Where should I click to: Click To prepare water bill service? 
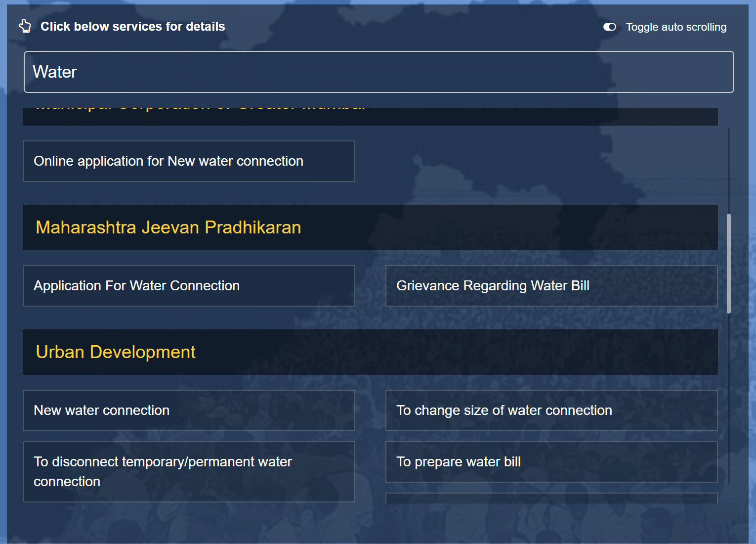click(x=551, y=461)
